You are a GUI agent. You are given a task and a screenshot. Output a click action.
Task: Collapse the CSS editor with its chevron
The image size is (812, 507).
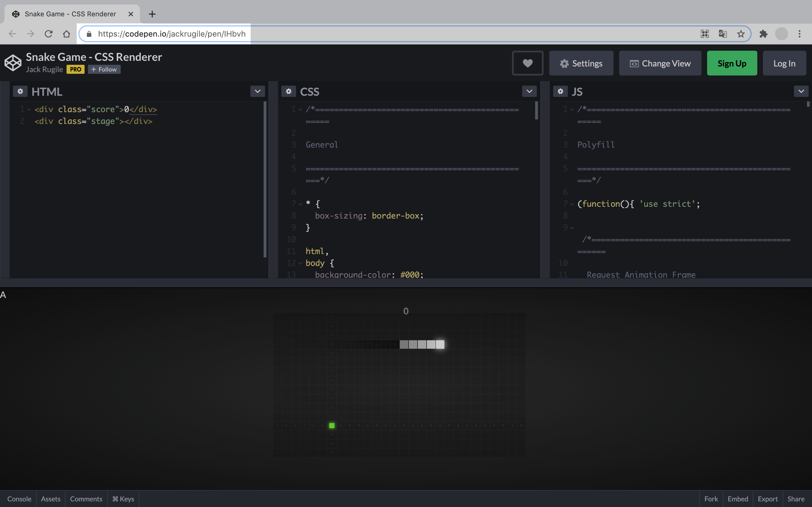point(529,91)
